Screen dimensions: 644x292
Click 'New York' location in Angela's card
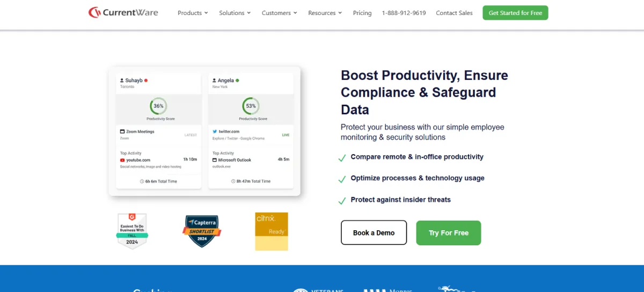click(x=220, y=86)
